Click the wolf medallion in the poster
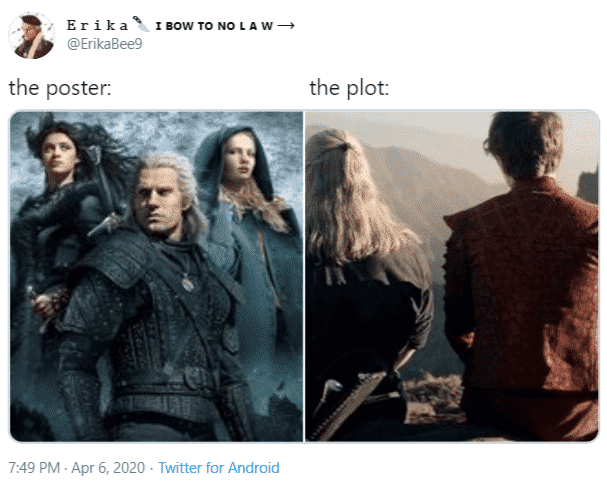The height and width of the screenshot is (485, 607). click(188, 283)
